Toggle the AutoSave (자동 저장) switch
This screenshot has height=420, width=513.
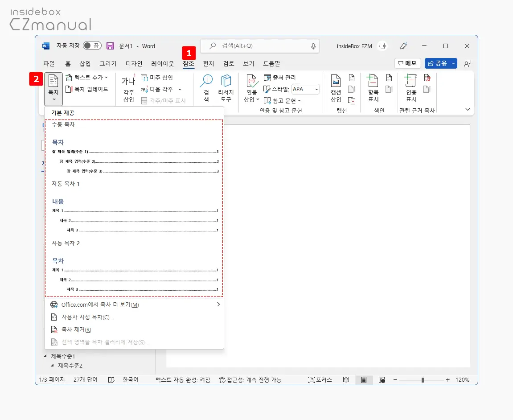click(x=92, y=46)
